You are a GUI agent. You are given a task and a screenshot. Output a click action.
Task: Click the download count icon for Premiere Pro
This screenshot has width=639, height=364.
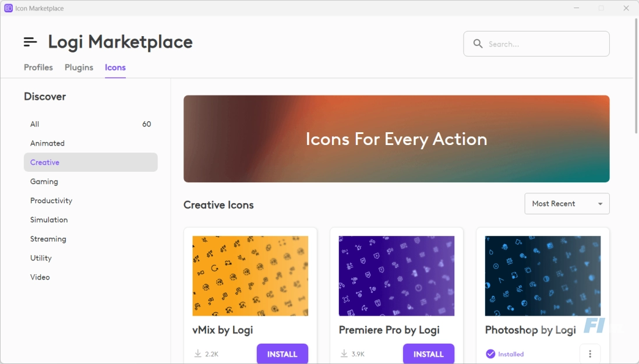click(x=344, y=354)
